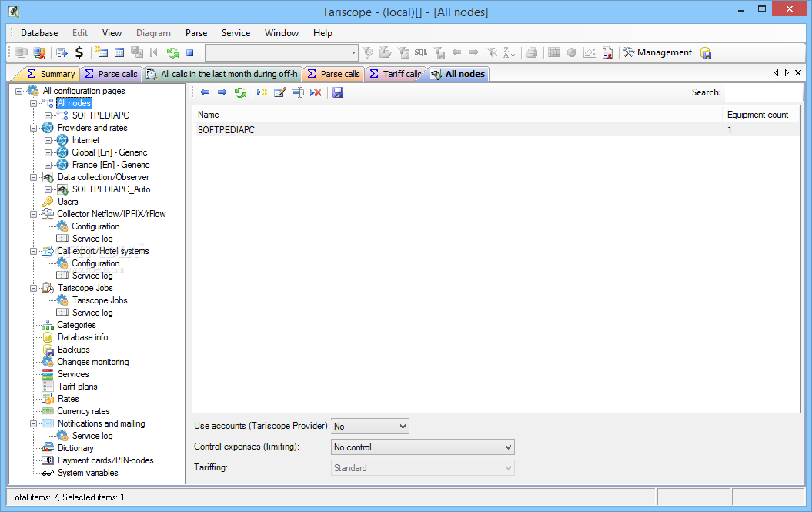Select Currency rates in the tree
This screenshot has height=512, width=812.
(x=83, y=411)
